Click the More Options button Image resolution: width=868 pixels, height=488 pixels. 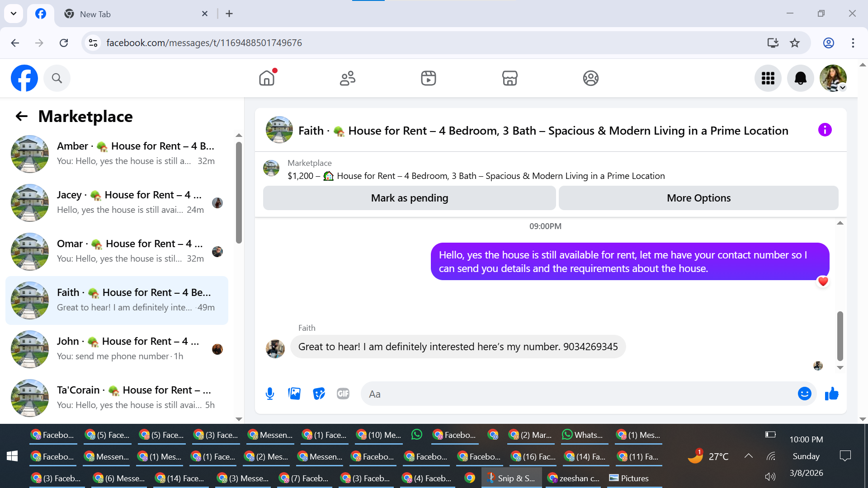click(698, 198)
